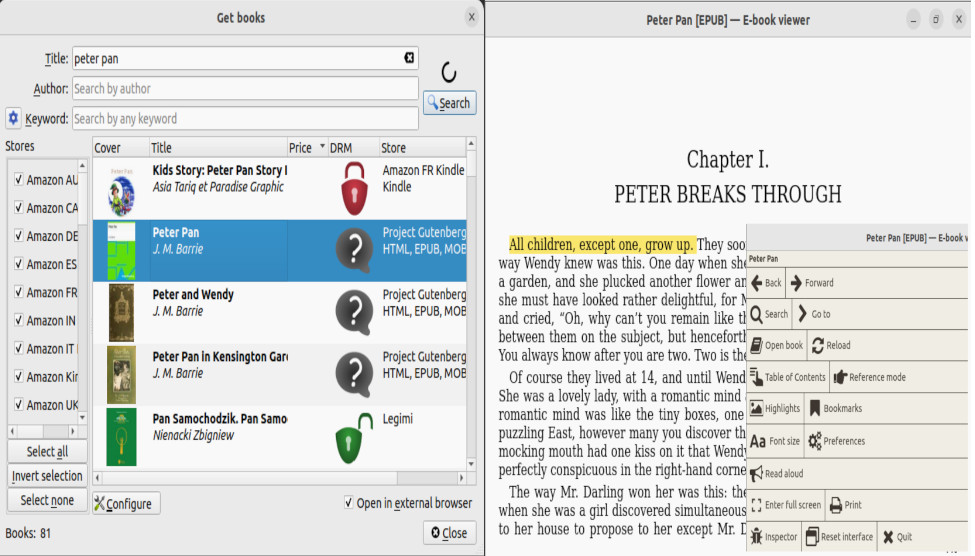This screenshot has width=975, height=556.
Task: Start Read aloud
Action: (x=777, y=473)
